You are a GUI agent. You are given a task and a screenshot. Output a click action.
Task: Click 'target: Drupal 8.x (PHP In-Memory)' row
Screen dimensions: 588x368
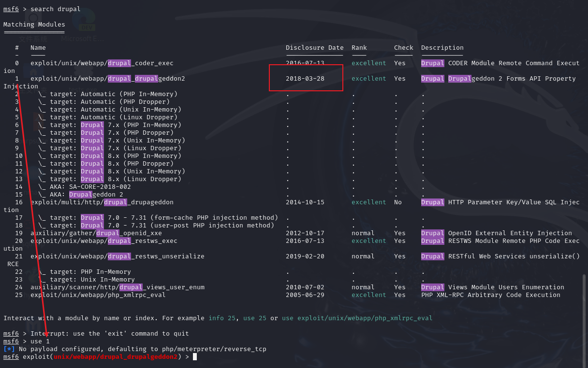110,156
